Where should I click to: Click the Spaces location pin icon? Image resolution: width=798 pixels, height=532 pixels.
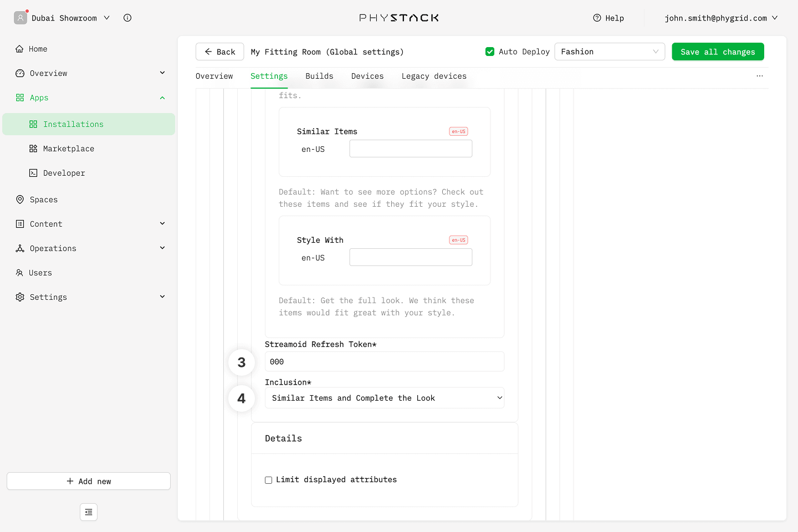[20, 199]
